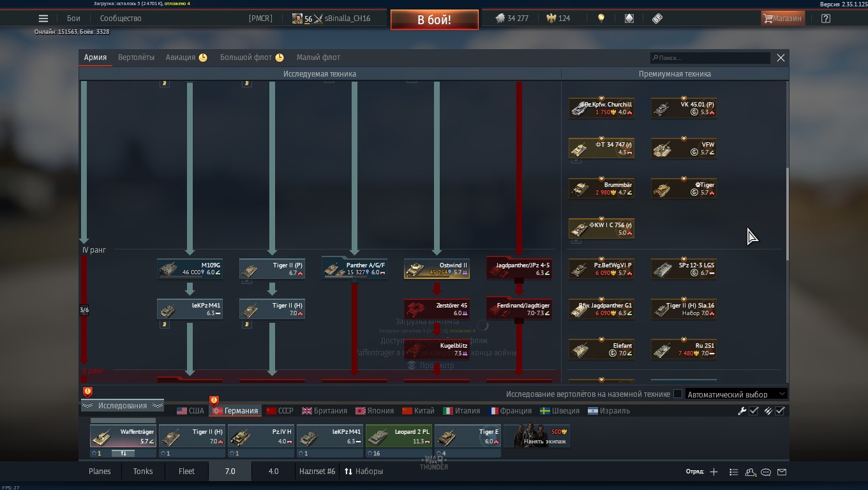Open the Бои menu
The width and height of the screenshot is (868, 490).
(x=74, y=19)
